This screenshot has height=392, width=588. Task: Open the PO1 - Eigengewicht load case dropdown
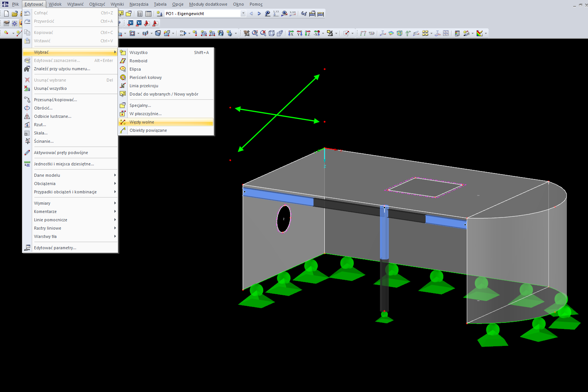243,14
